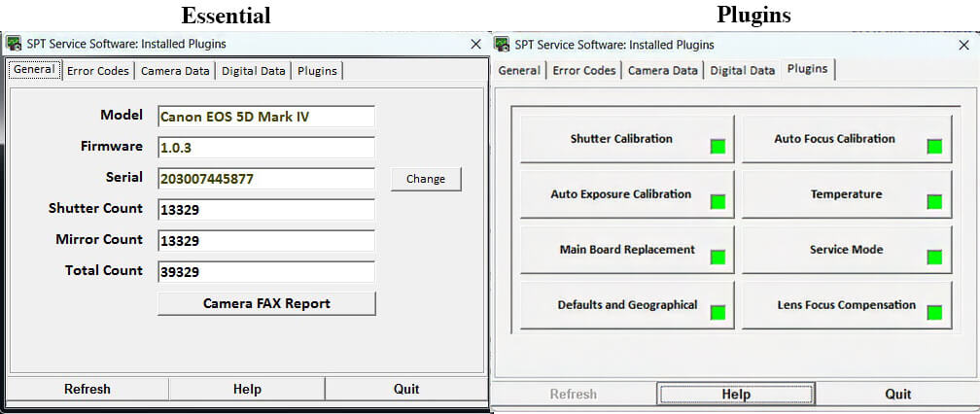Screen dimensions: 980x414
Task: Open the Temperature plugin
Action: (847, 194)
